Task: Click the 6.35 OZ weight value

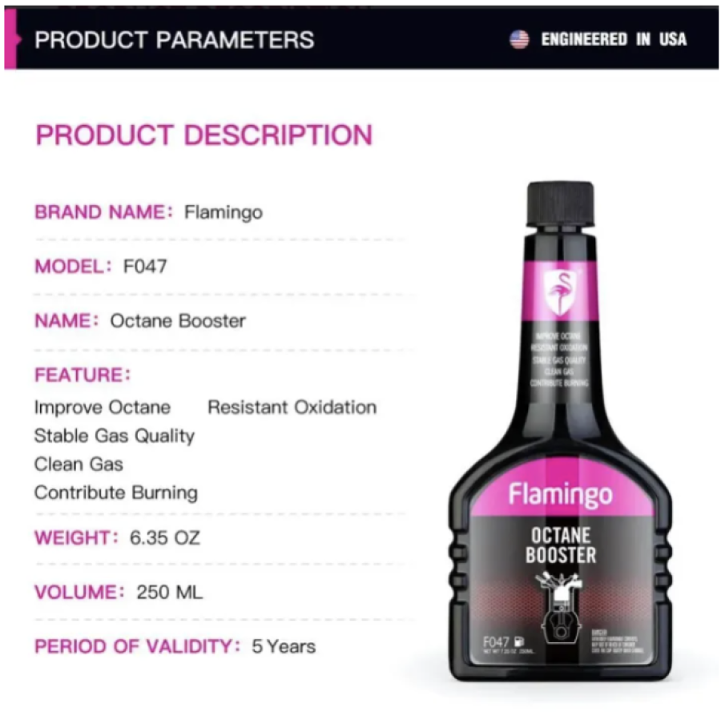Action: tap(165, 537)
